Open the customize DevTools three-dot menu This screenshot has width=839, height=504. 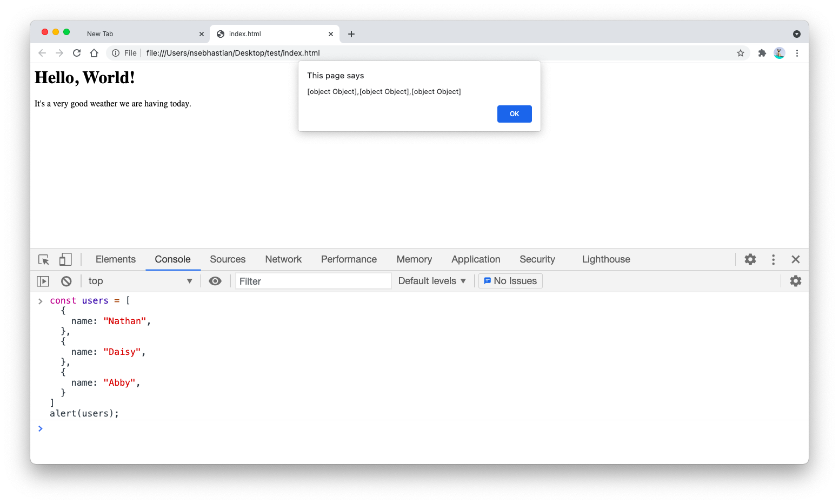point(773,259)
